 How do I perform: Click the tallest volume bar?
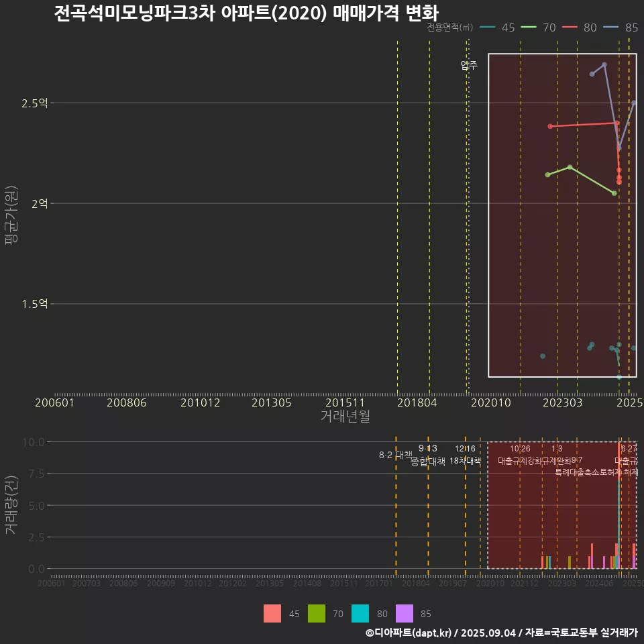[619, 505]
